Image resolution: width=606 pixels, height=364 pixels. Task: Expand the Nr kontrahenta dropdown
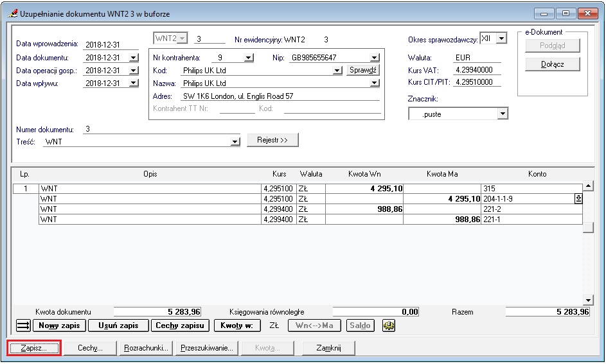pyautogui.click(x=249, y=58)
